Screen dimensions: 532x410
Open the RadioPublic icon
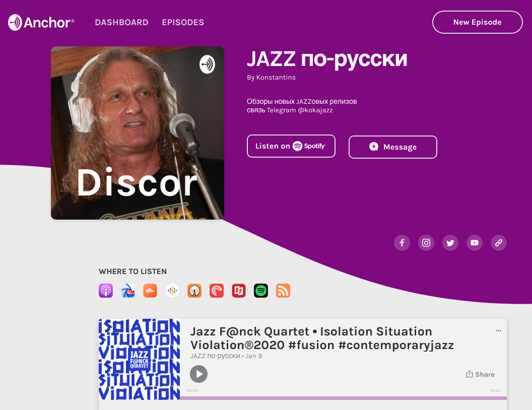239,291
